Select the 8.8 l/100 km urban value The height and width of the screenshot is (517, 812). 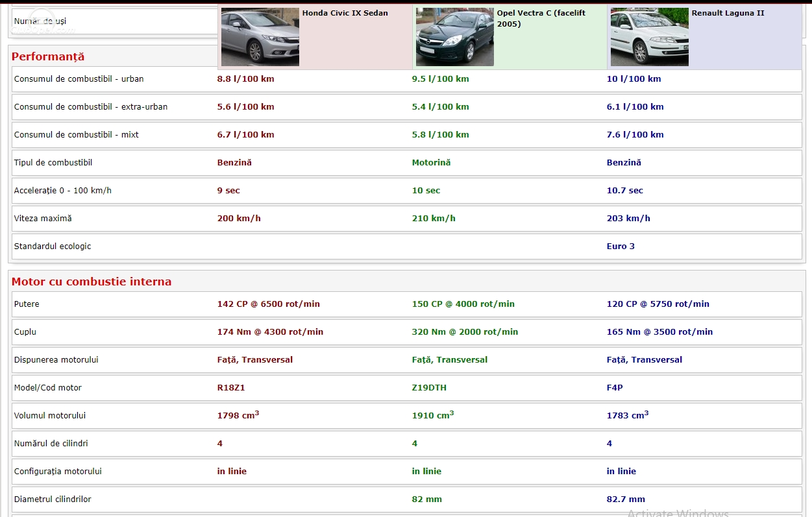pos(246,79)
